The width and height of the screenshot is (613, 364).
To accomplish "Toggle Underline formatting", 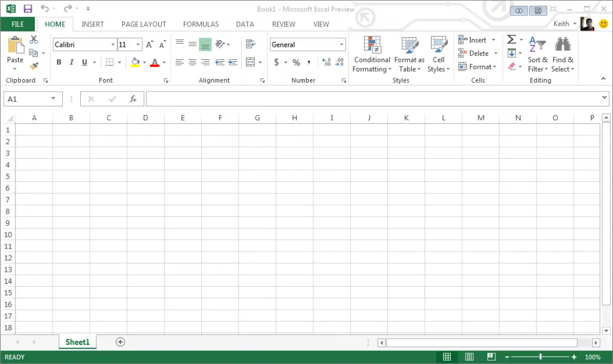I will pyautogui.click(x=84, y=62).
